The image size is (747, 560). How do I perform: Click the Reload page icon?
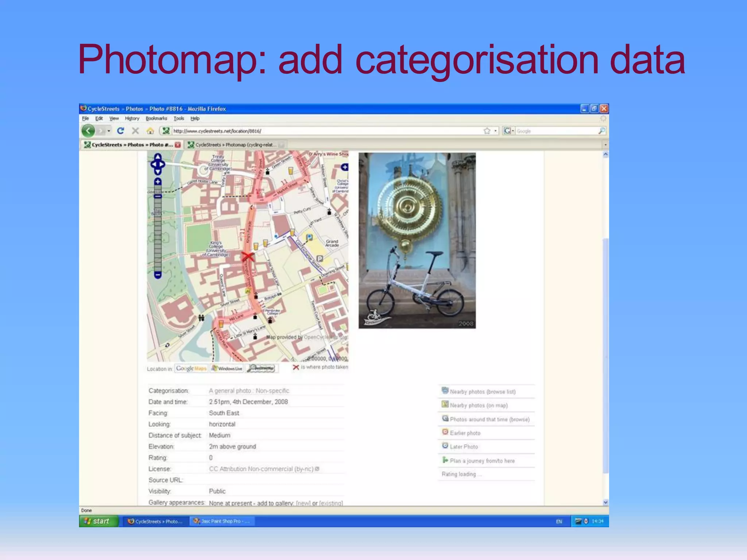(x=120, y=131)
